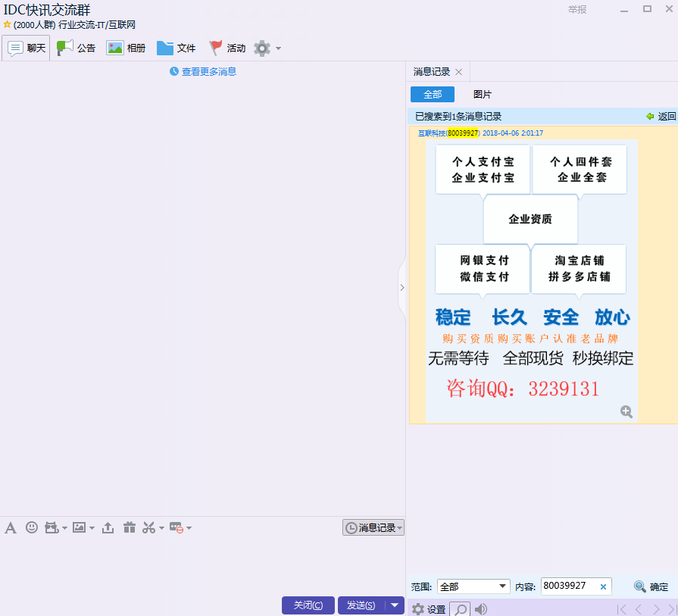The image size is (678, 616).
Task: Open the send button options arrow
Action: [x=395, y=605]
